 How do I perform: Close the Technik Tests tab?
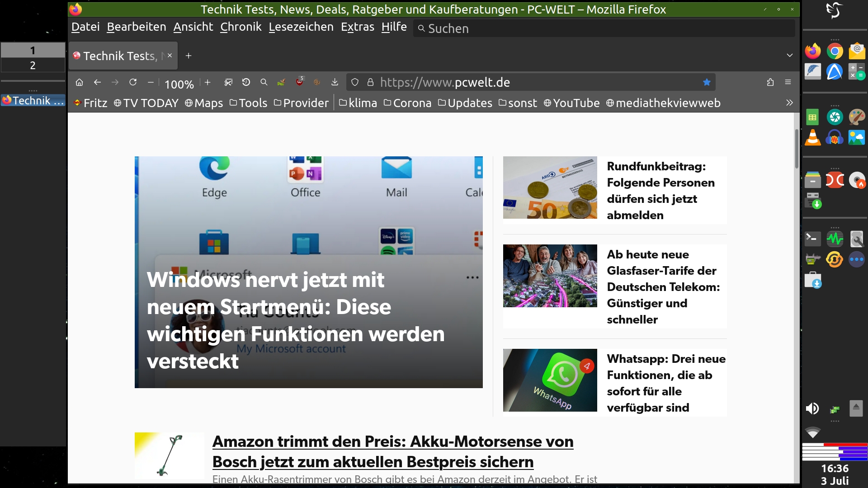click(x=170, y=56)
